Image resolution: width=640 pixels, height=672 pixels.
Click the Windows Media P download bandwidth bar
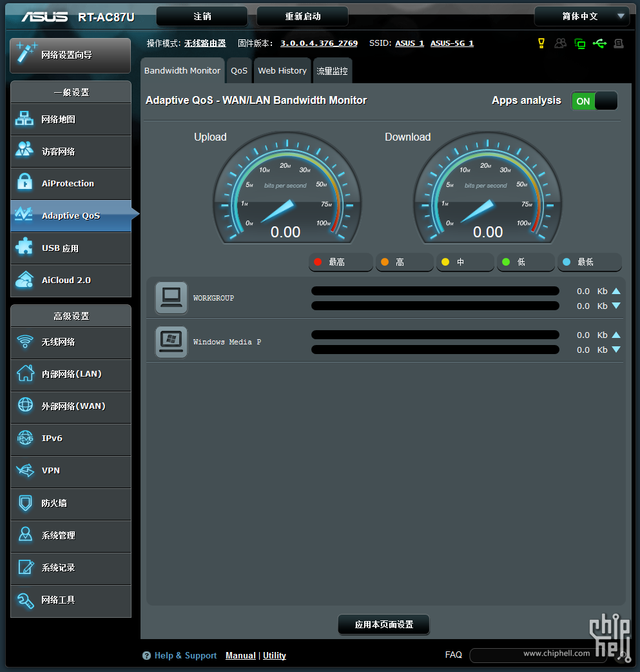point(435,350)
